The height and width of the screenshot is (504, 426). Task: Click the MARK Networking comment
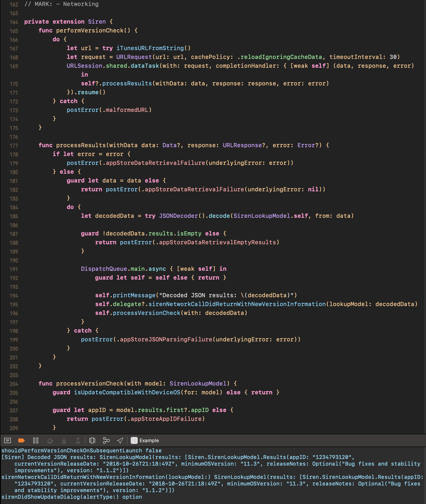tap(61, 4)
